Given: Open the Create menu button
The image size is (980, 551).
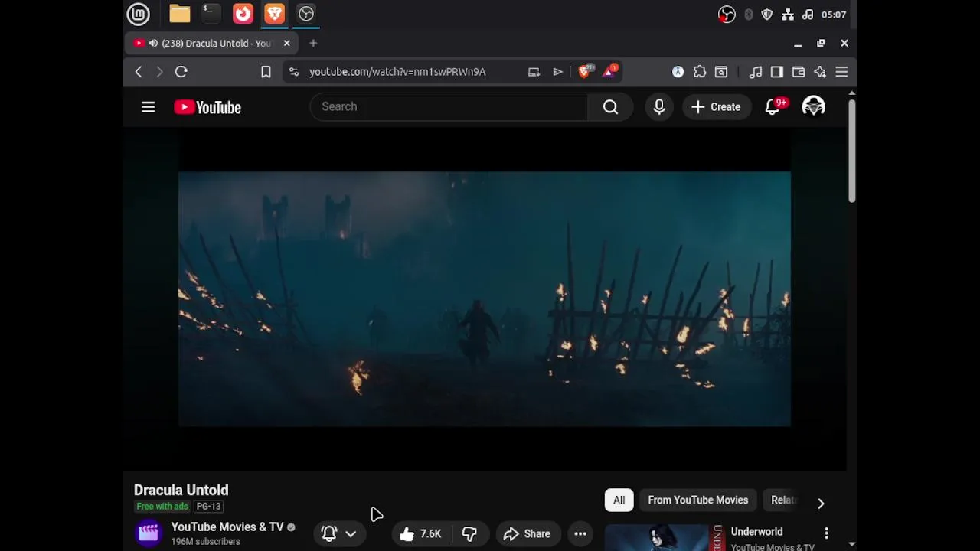Looking at the screenshot, I should coord(716,107).
